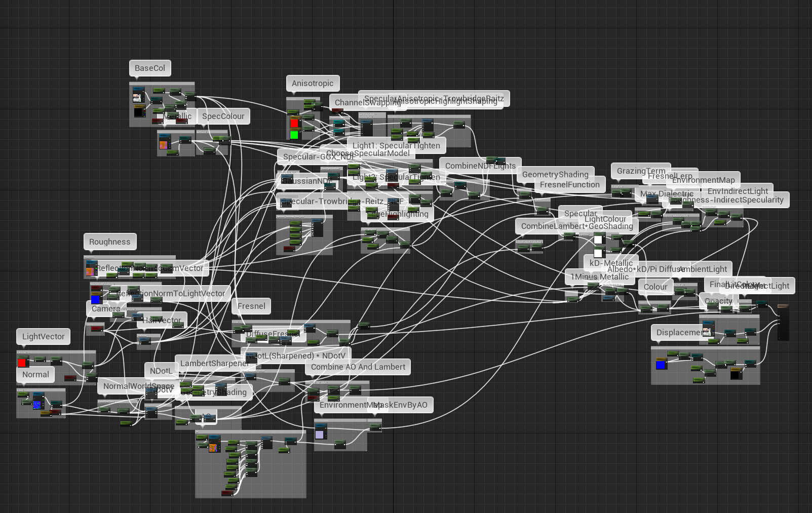Click the orange texture preview in the Metallic group

163,145
